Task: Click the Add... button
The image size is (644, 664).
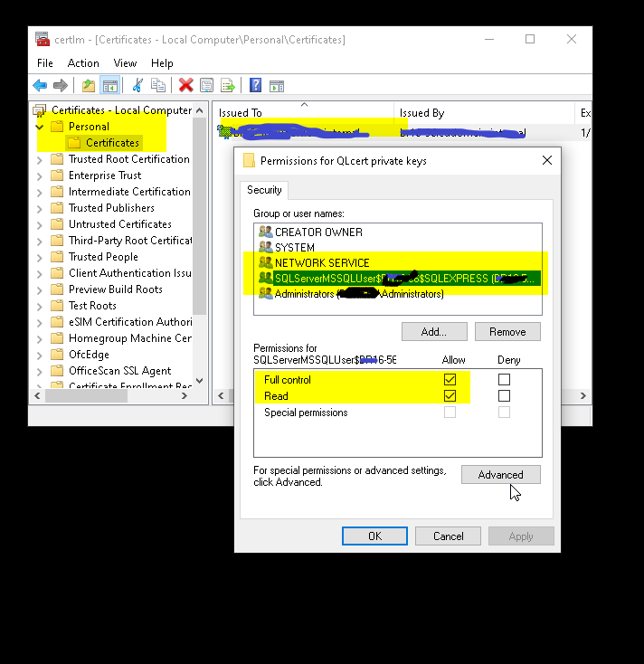Action: tap(434, 332)
